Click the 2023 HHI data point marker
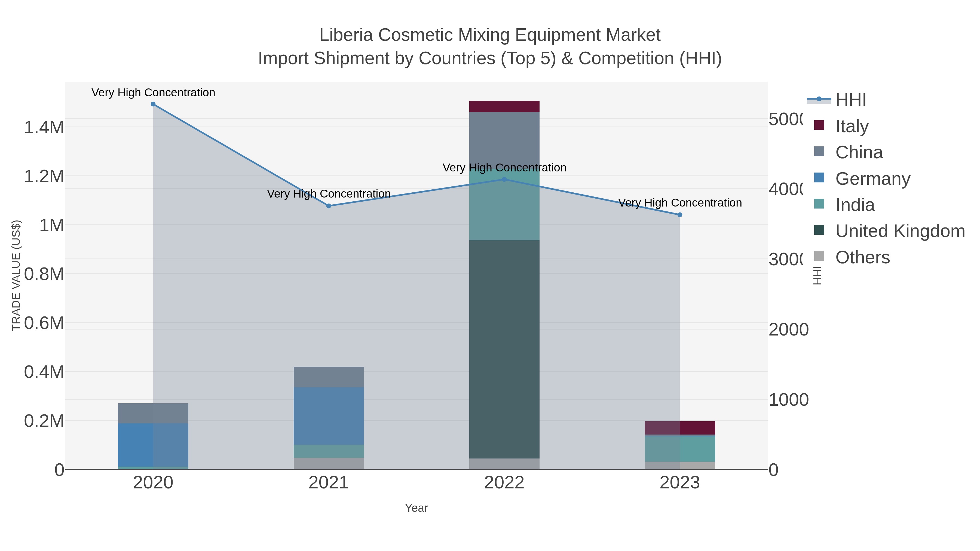 (x=680, y=214)
